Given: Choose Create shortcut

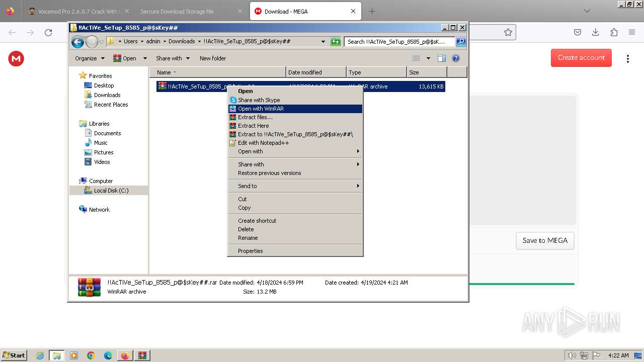Looking at the screenshot, I should [x=295, y=221].
